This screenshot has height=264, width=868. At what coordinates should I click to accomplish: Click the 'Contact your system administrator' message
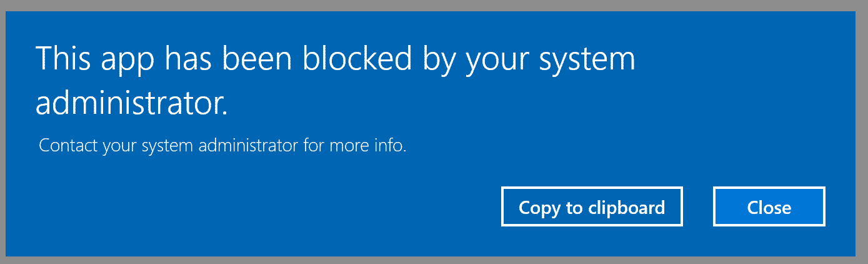coord(222,146)
